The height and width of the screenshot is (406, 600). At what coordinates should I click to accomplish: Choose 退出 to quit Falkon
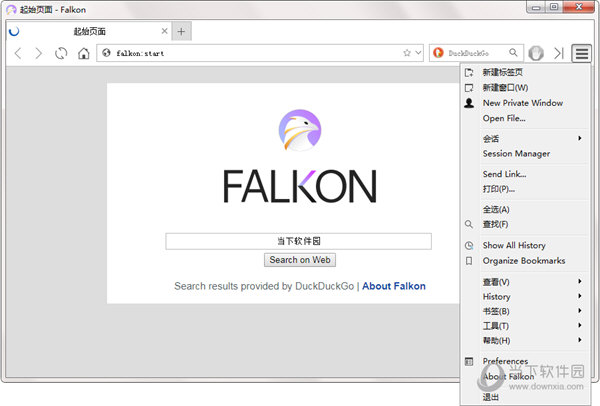pos(525,397)
